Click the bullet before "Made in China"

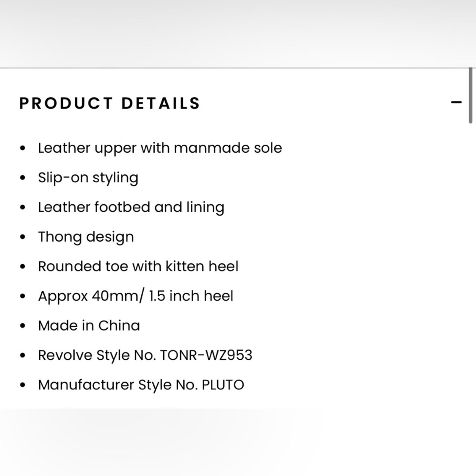click(23, 325)
